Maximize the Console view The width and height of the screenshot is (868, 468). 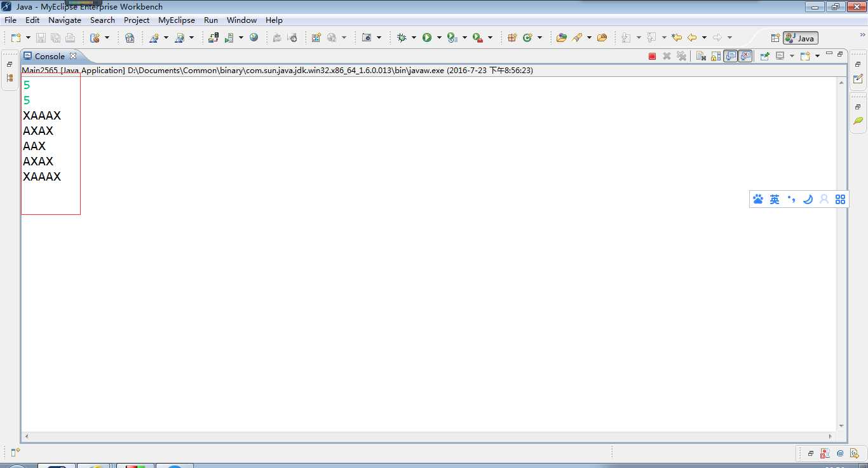coord(839,54)
